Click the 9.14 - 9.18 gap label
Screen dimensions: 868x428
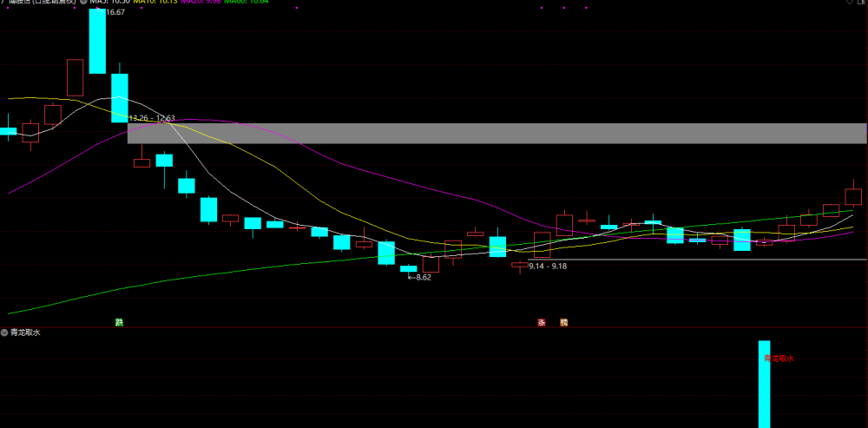click(x=548, y=266)
